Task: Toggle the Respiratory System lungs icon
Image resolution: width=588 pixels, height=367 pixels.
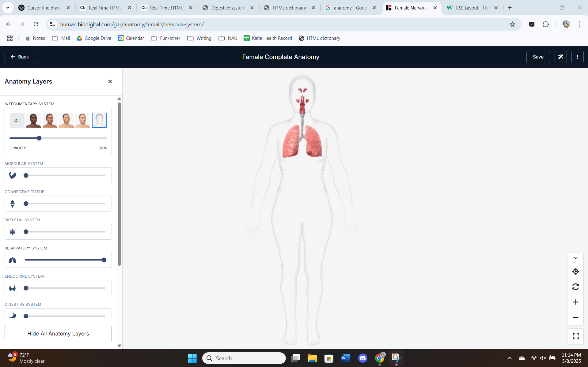Action: coord(12,260)
